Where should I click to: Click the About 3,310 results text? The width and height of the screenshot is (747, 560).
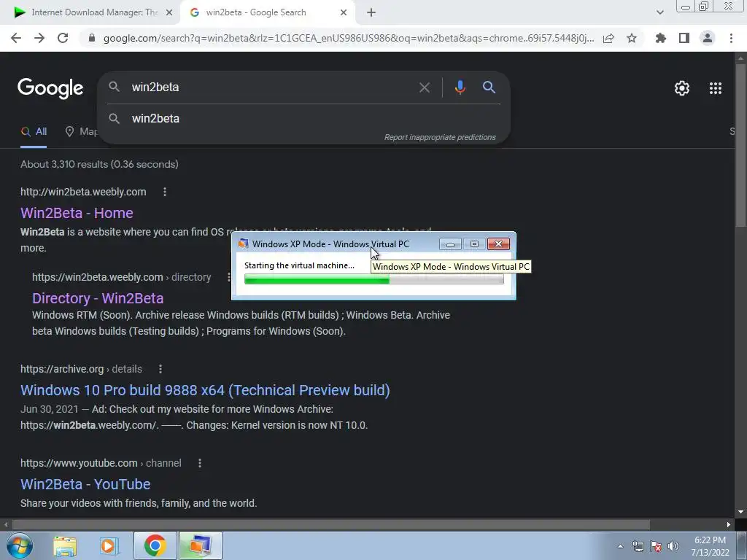[x=99, y=164]
